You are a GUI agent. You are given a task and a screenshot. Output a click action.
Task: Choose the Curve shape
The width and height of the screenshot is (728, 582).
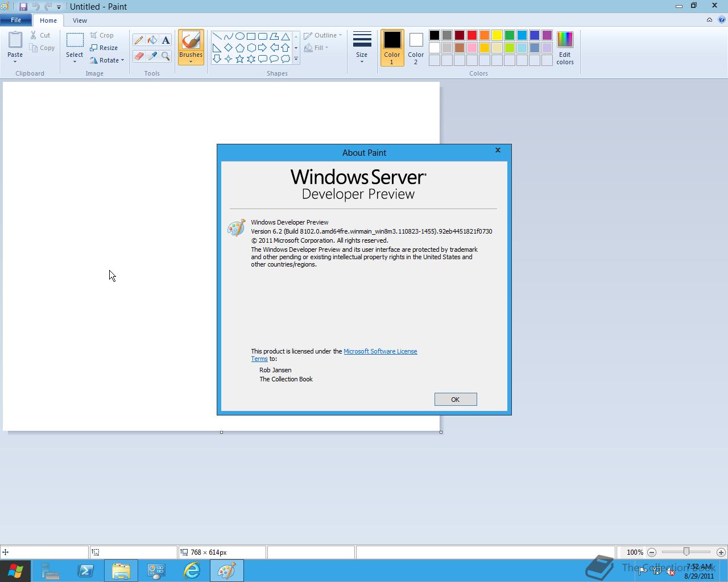pyautogui.click(x=228, y=36)
